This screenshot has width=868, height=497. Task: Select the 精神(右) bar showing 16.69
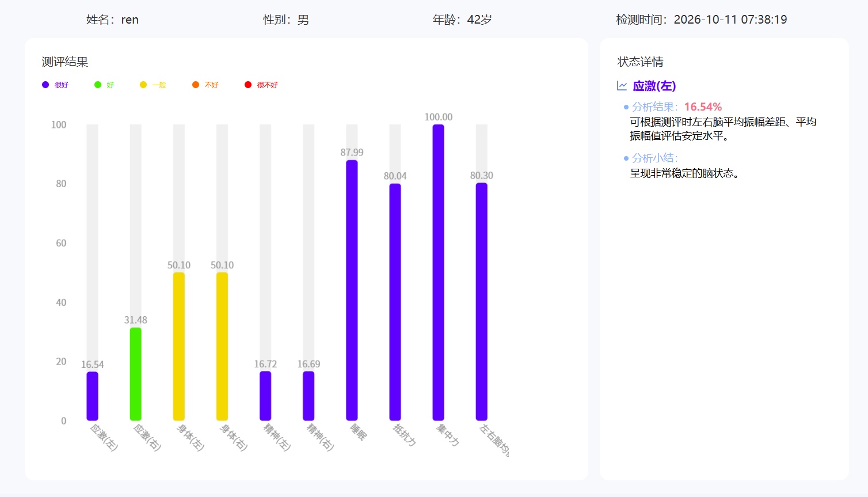click(309, 396)
